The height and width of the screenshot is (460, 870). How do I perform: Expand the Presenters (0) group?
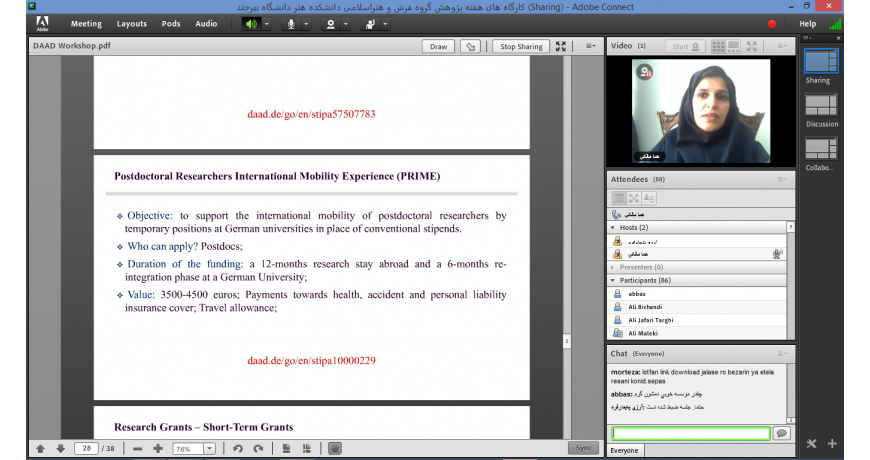pos(613,267)
